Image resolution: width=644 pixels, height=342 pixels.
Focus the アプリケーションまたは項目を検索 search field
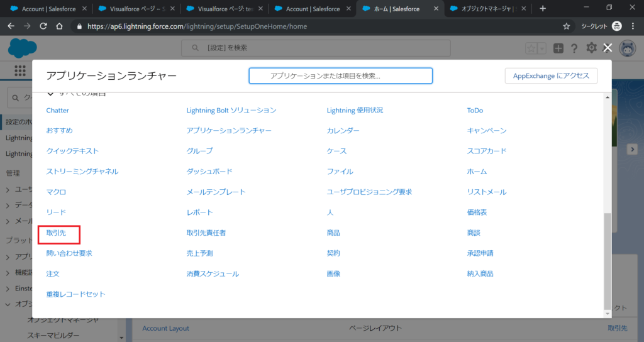[341, 75]
